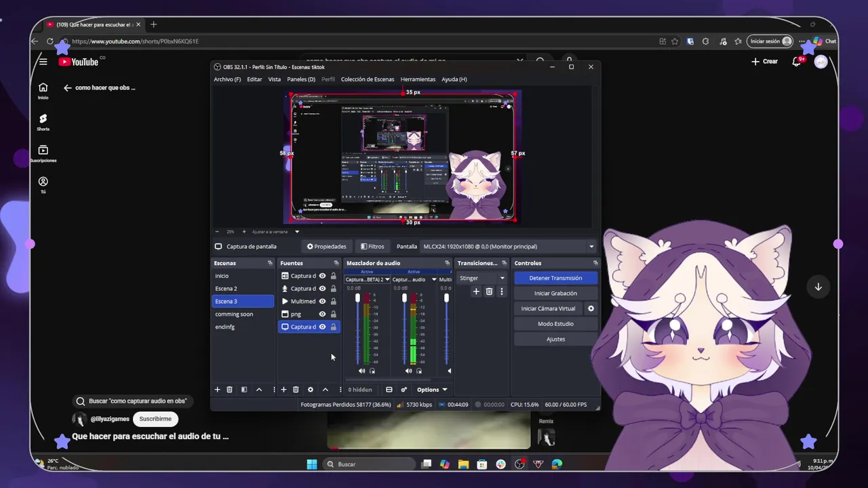868x488 pixels.
Task: Open Fuentes toolbar overflow menu
Action: click(340, 390)
